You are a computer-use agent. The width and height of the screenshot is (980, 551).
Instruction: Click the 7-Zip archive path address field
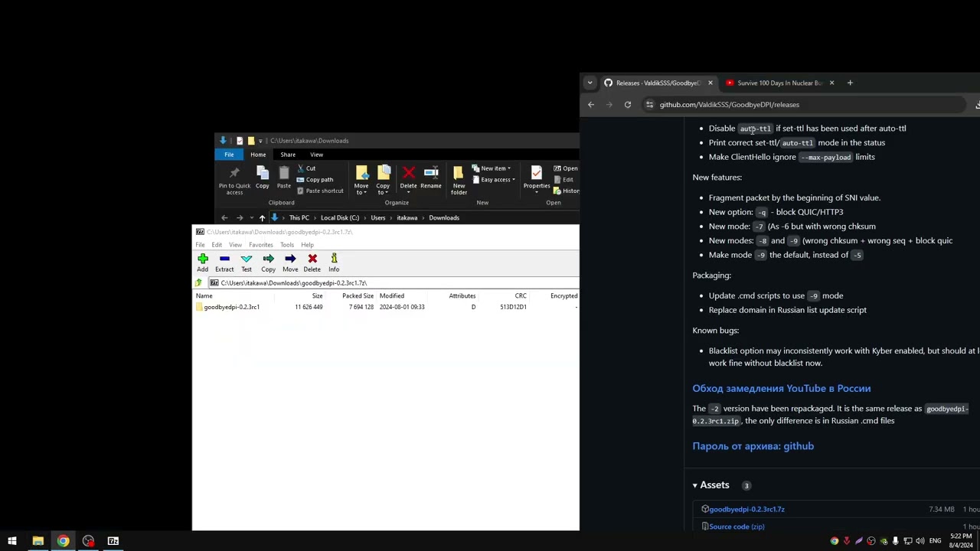pos(393,283)
